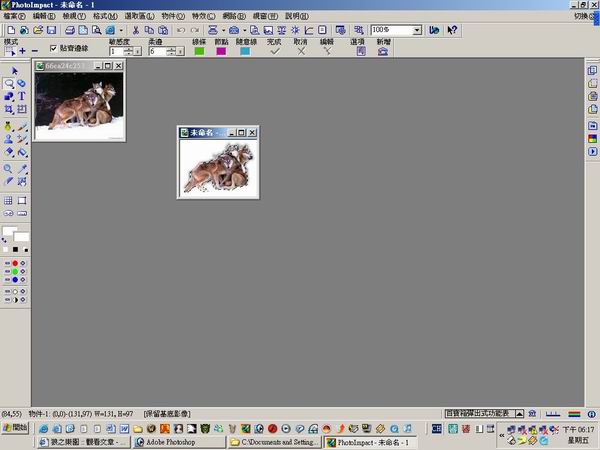Screen dimensions: 600x450
Task: Select the Eyedropper tool
Action: [22, 169]
